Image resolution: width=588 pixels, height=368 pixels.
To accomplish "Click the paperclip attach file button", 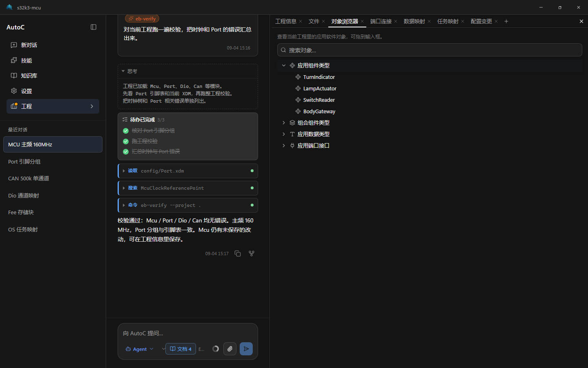I will 230,349.
